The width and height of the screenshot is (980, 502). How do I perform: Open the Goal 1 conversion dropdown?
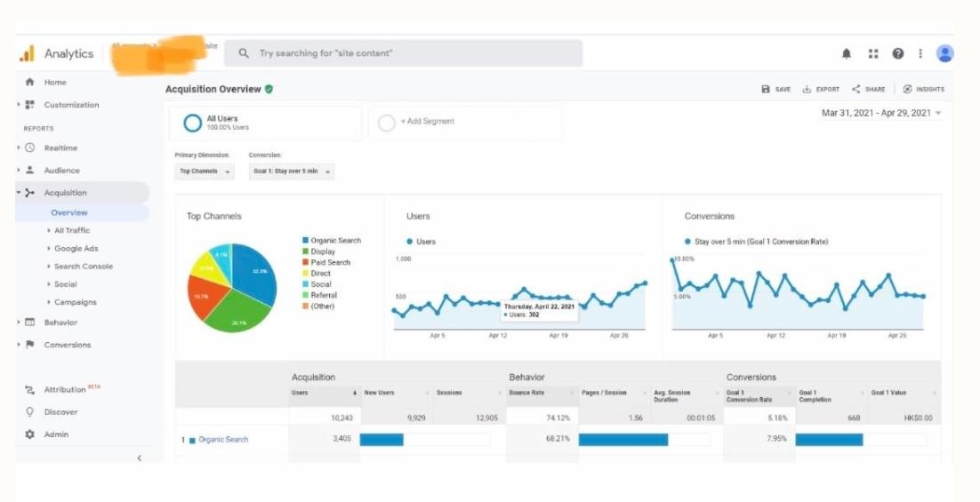(x=292, y=171)
